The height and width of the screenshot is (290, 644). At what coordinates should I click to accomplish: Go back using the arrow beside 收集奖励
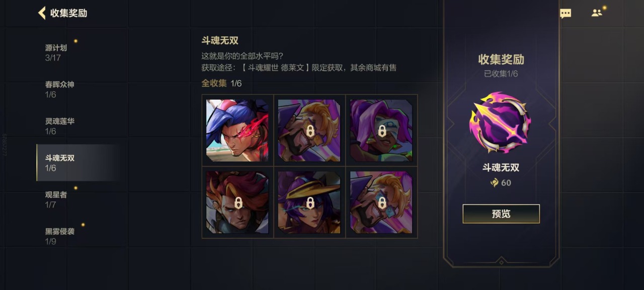(x=42, y=13)
